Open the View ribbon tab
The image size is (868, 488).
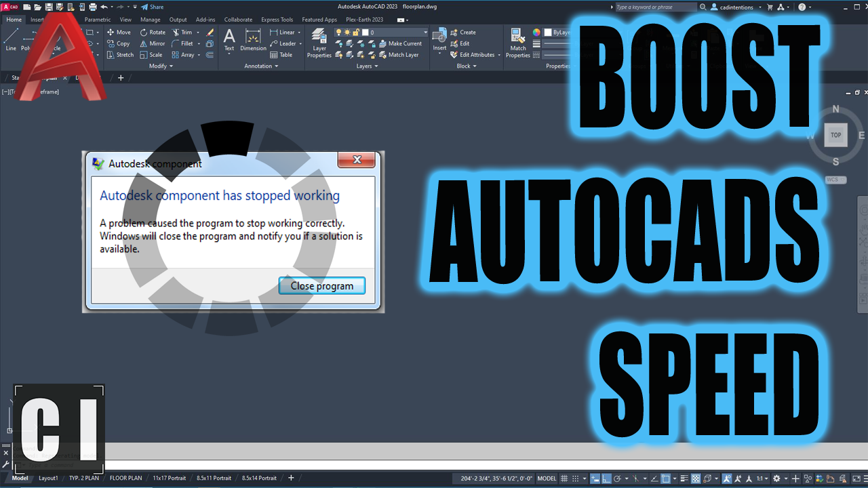pos(125,20)
